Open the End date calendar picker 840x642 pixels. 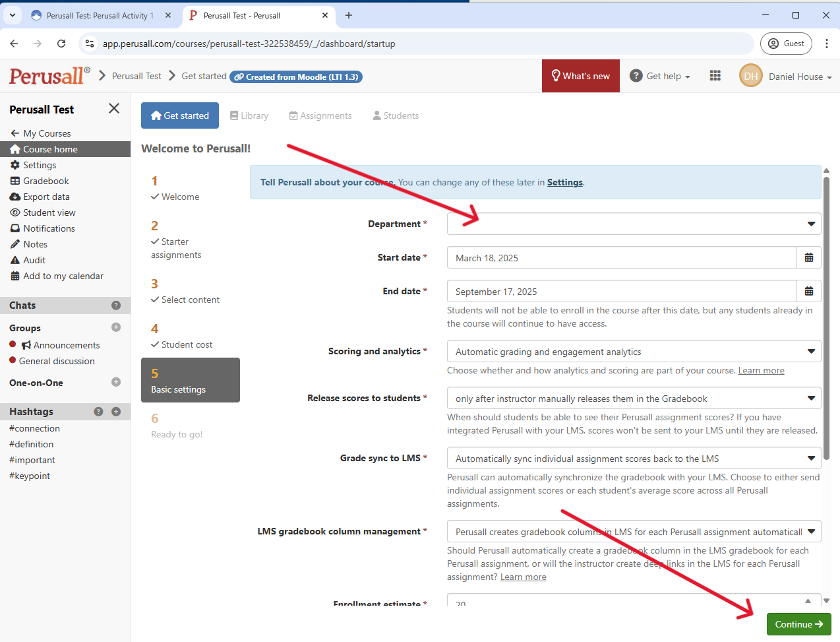point(808,292)
